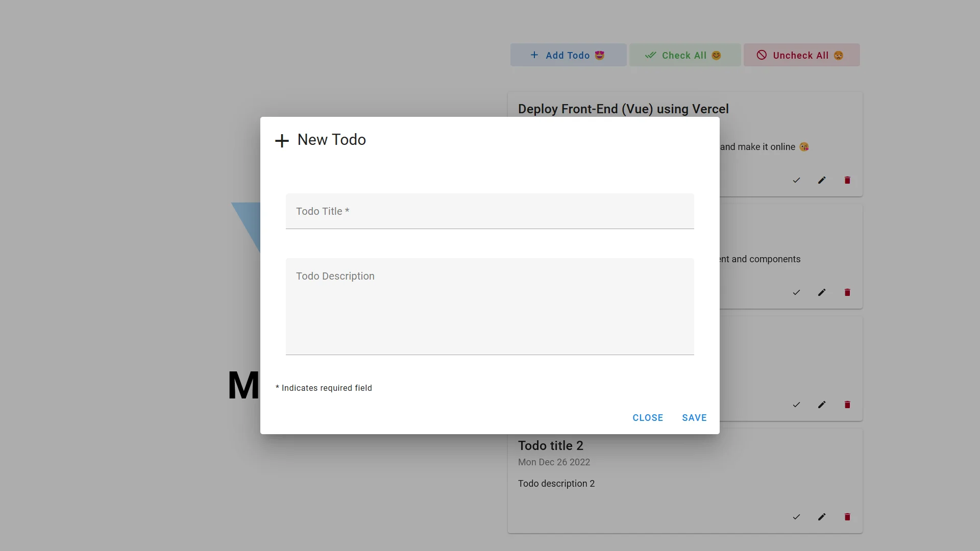This screenshot has width=980, height=551.
Task: Focus the Todo Title input field
Action: point(489,211)
